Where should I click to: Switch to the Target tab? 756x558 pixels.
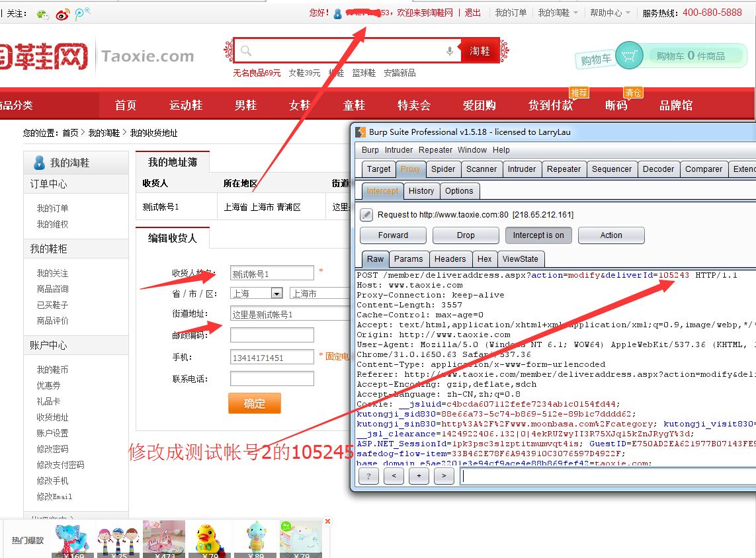(378, 169)
